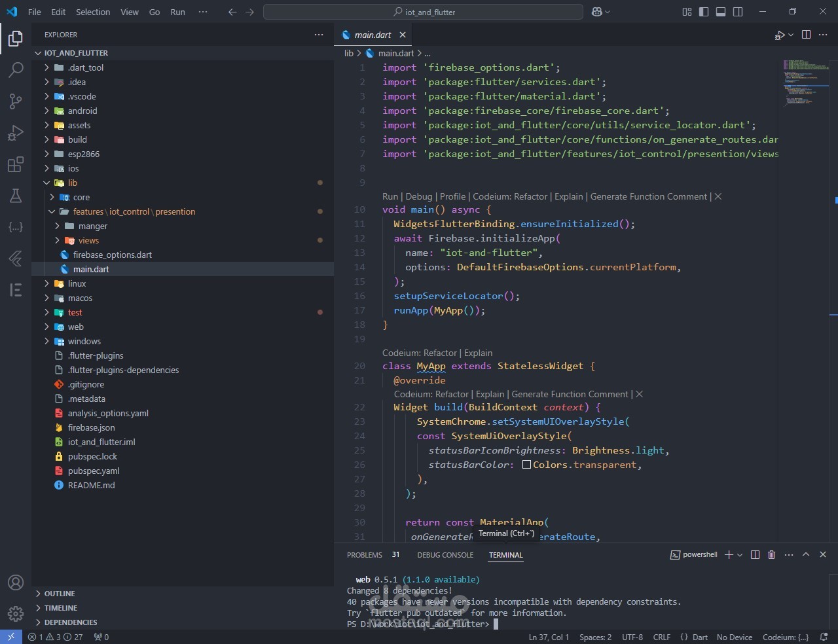
Task: Click the Debug code lens above main
Action: tap(418, 196)
